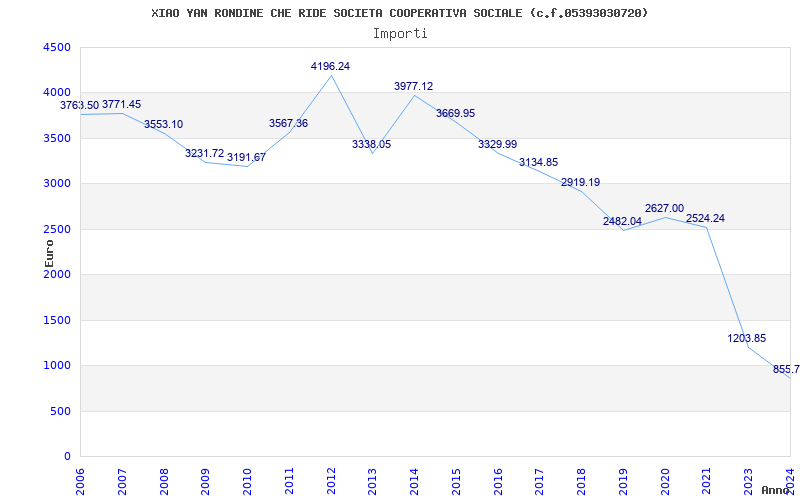Click x-axis year label 2018
This screenshot has height=500, width=800.
coord(582,481)
